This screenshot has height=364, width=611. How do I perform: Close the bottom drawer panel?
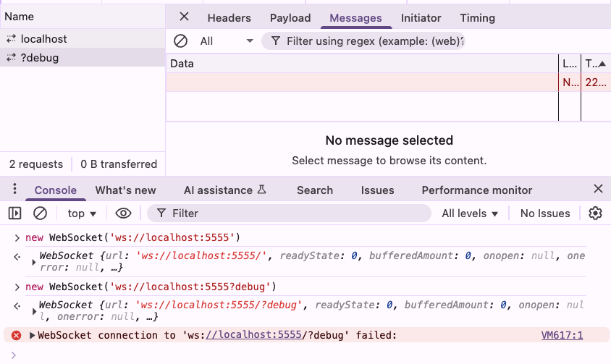[x=598, y=190]
